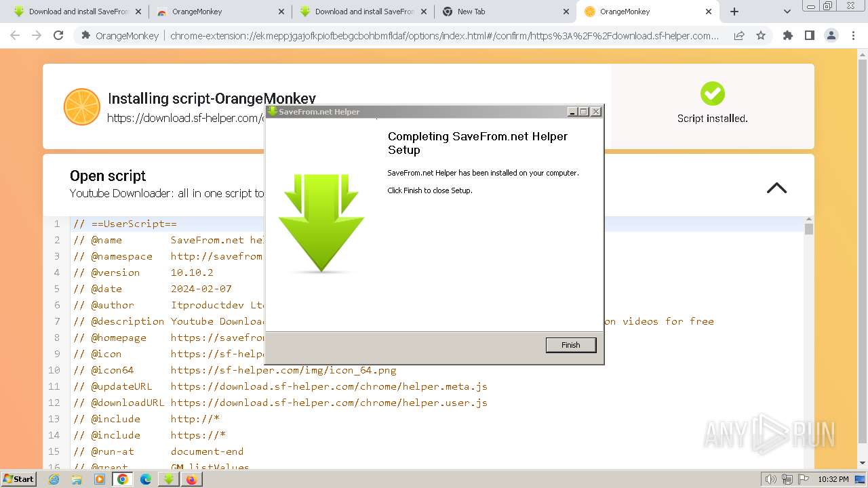Open the Extensions puzzle menu
Viewport: 868px width, 488px height.
787,35
